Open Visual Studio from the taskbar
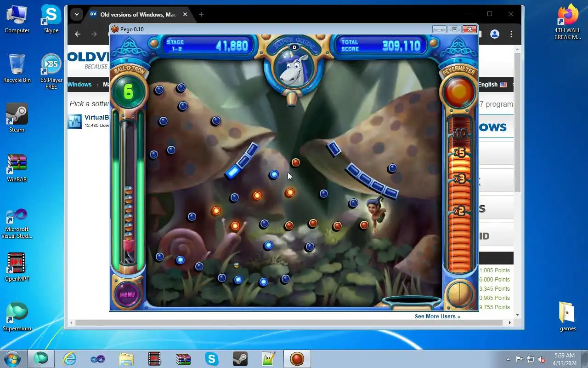 (98, 359)
